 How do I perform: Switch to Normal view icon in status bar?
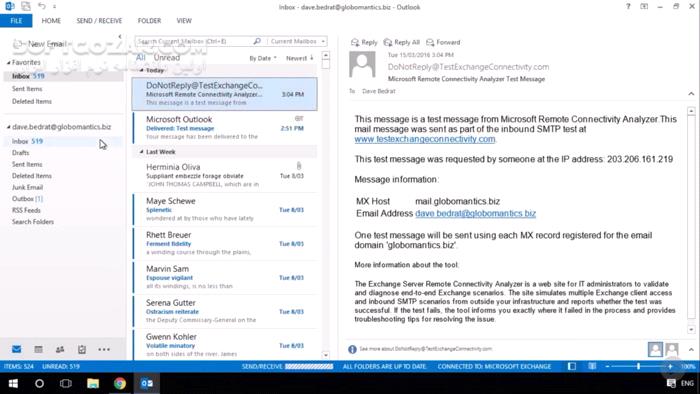click(572, 366)
